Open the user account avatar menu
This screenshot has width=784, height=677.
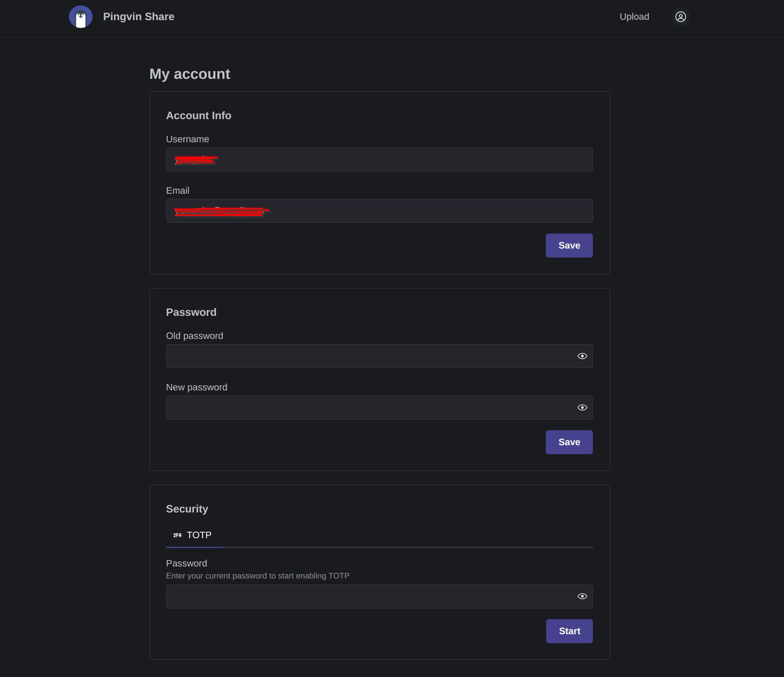click(x=680, y=17)
